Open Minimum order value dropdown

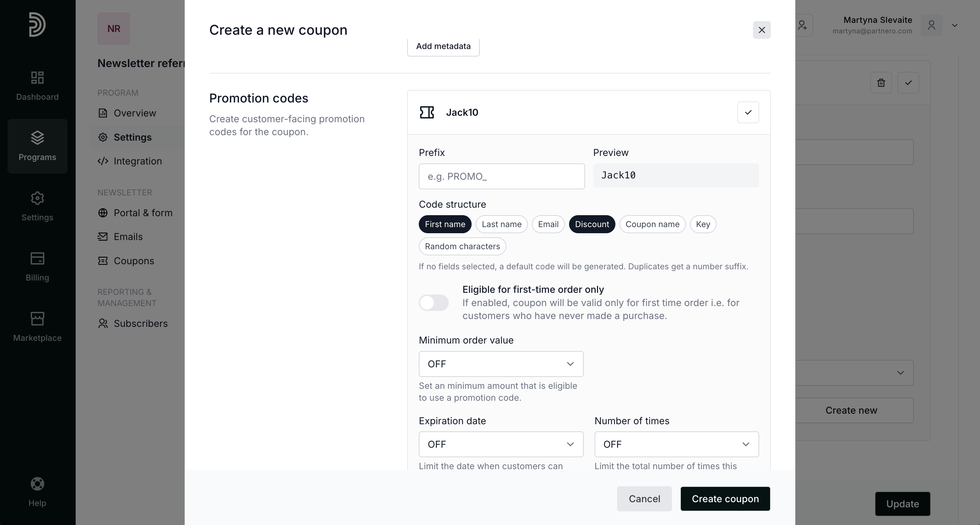pyautogui.click(x=501, y=364)
